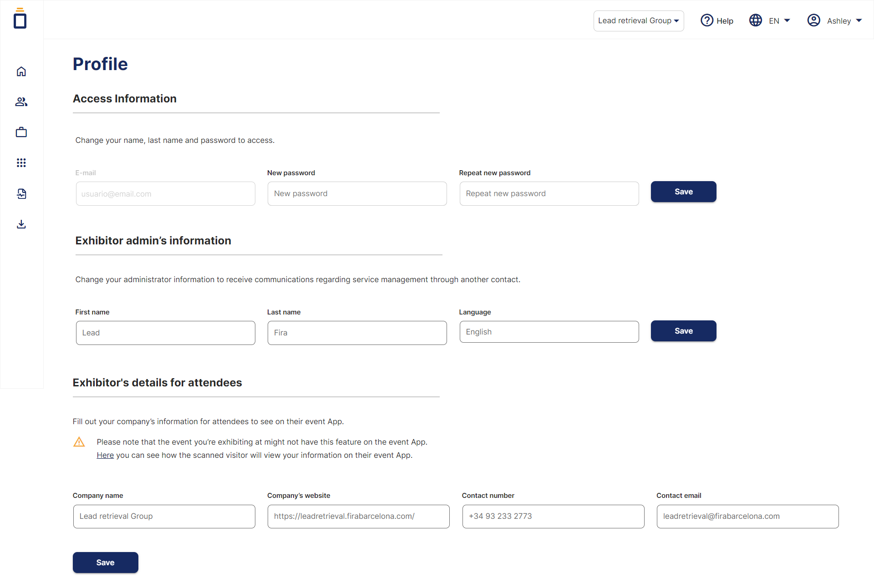Click the Contact email field

748,517
